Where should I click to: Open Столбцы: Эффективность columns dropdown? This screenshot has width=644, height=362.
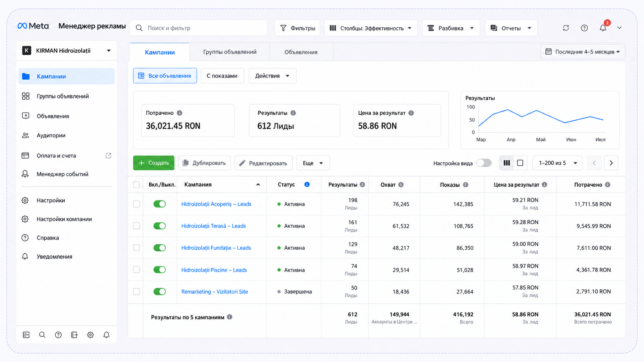[371, 28]
